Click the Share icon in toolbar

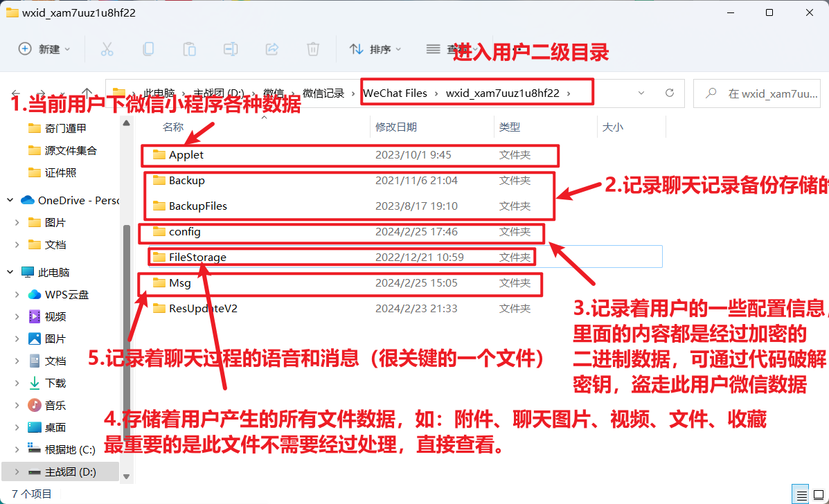click(271, 49)
